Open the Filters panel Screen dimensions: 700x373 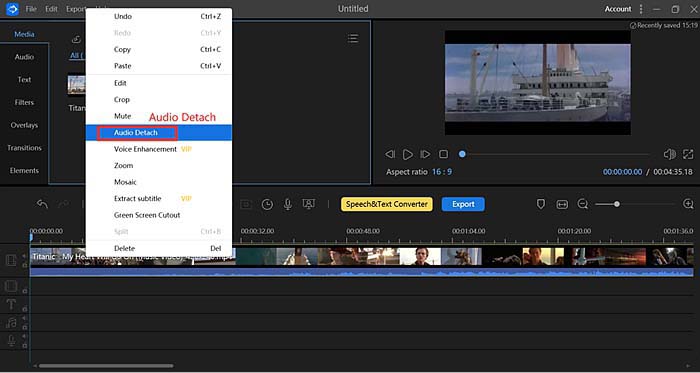click(24, 102)
